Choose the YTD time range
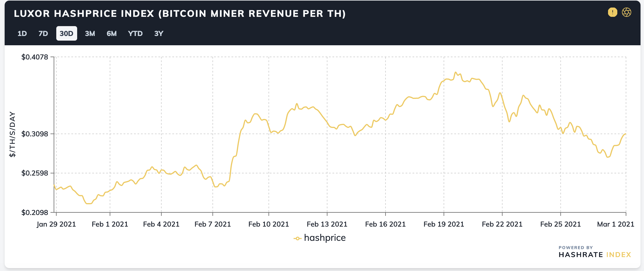The height and width of the screenshot is (271, 644). pyautogui.click(x=135, y=33)
